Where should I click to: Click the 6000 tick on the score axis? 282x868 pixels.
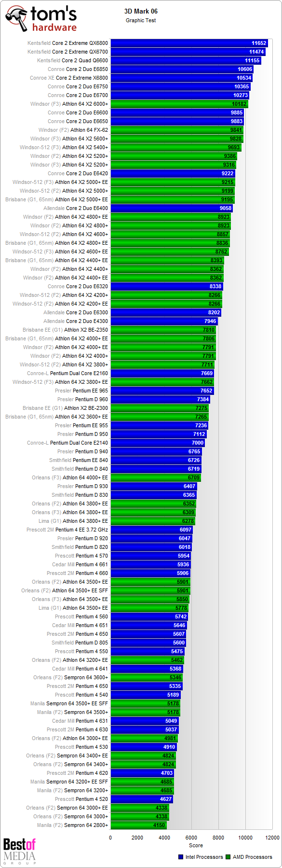point(191,838)
